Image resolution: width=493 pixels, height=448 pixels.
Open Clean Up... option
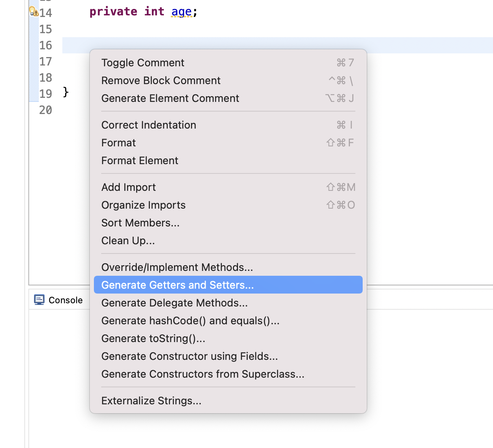coord(228,241)
